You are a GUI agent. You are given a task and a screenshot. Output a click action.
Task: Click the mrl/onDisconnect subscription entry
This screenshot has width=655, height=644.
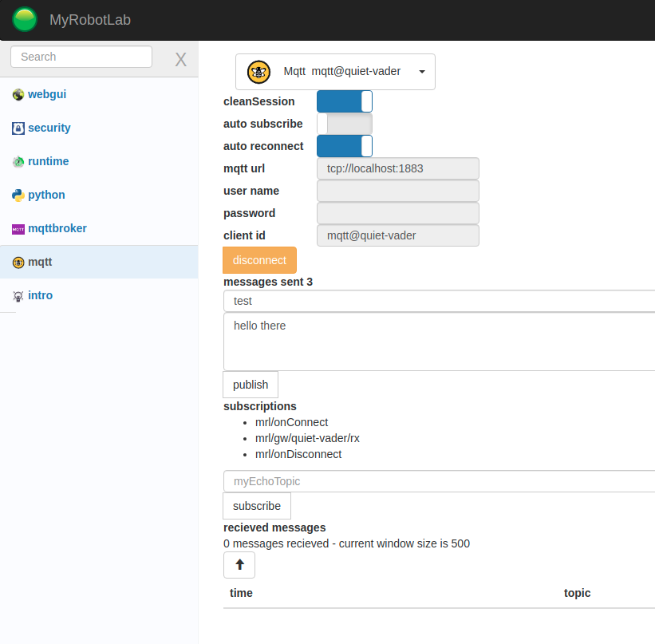(x=298, y=454)
